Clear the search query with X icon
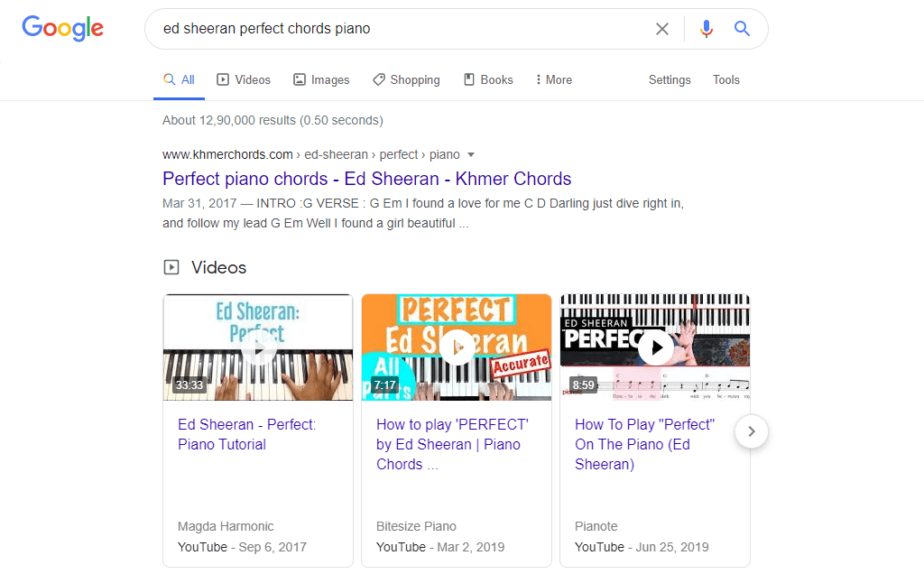 tap(661, 29)
